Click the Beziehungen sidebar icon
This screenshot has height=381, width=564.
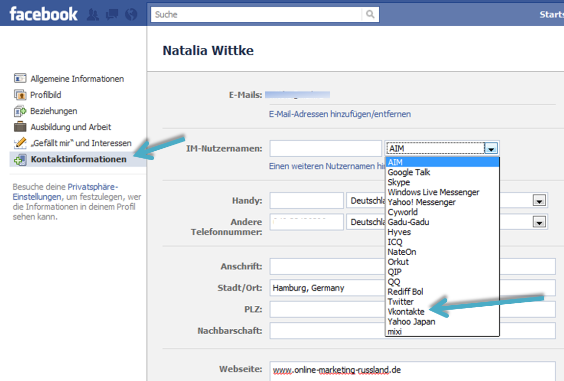click(20, 111)
